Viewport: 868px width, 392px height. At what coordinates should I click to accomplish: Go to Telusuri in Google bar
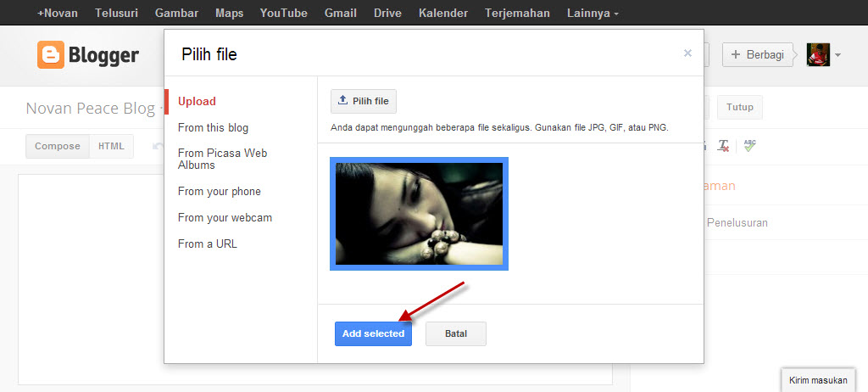[116, 13]
